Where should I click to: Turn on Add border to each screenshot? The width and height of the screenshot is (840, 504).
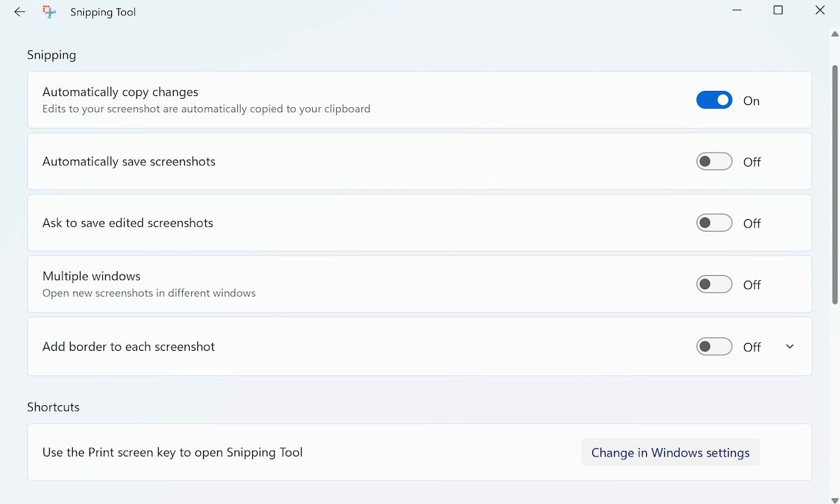pyautogui.click(x=714, y=346)
